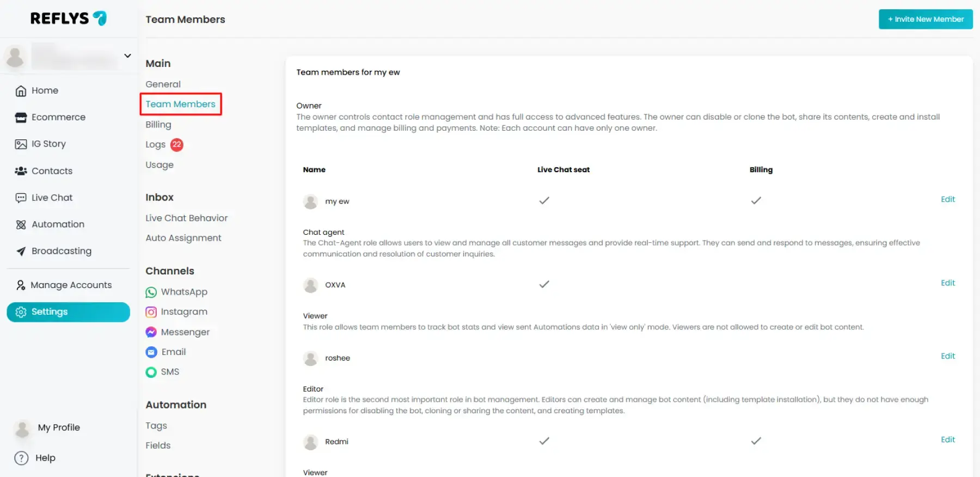
Task: Click the Broadcasting paper plane icon
Action: click(21, 251)
